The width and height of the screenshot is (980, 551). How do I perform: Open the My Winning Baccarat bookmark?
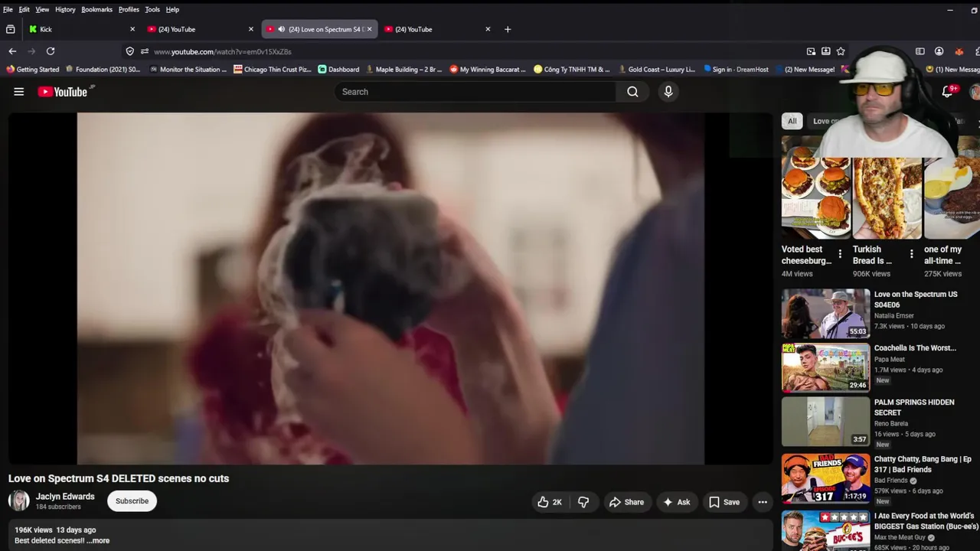tap(488, 69)
